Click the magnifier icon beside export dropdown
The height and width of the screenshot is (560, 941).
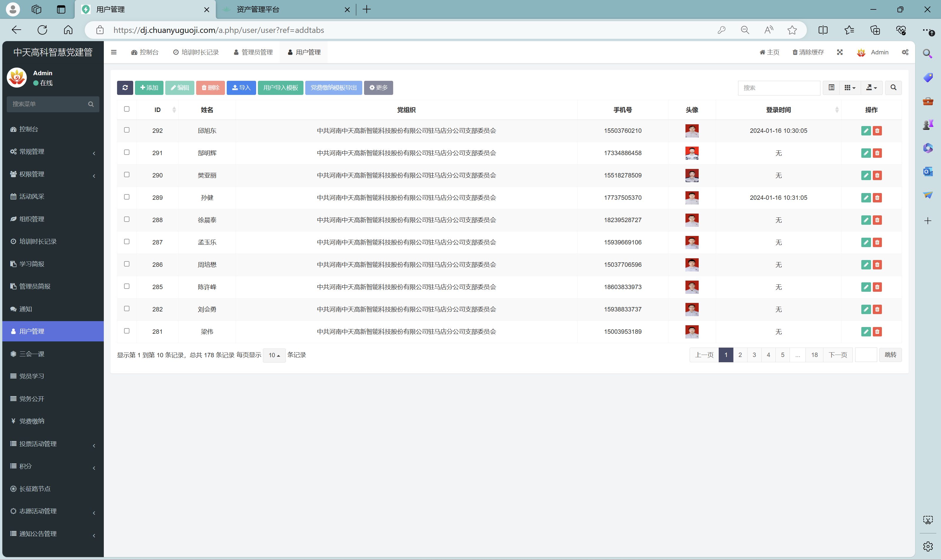tap(893, 88)
